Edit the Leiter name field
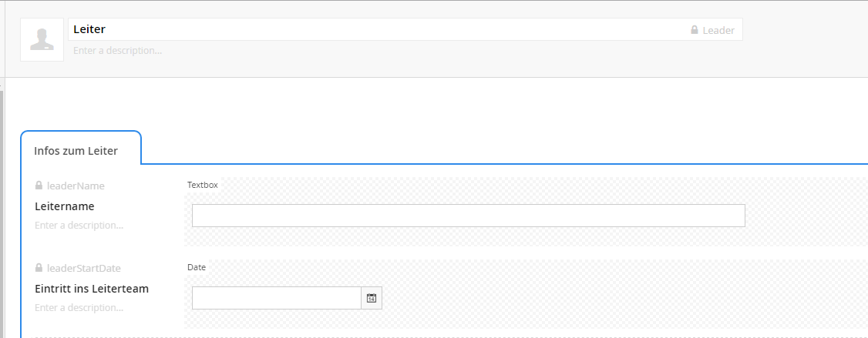868x338 pixels. pyautogui.click(x=376, y=29)
